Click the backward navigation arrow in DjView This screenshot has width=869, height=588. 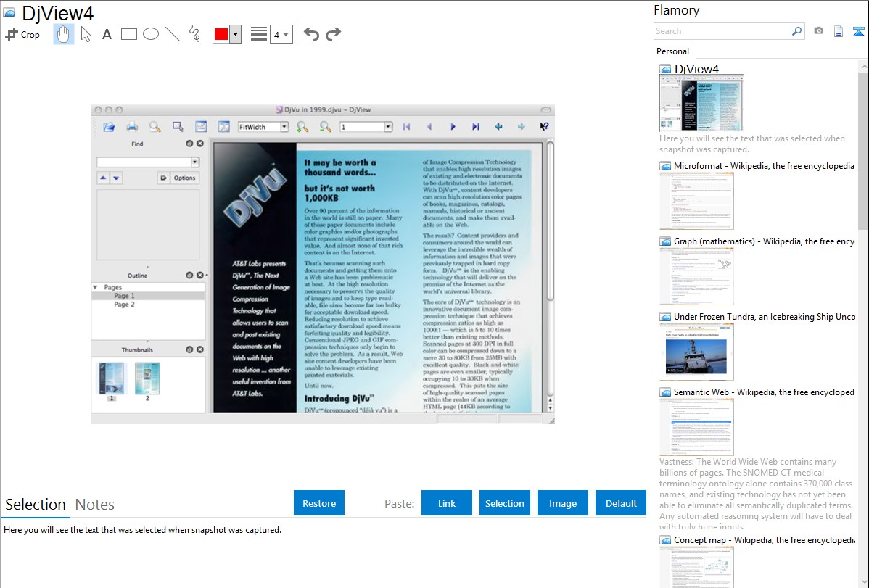pos(499,127)
